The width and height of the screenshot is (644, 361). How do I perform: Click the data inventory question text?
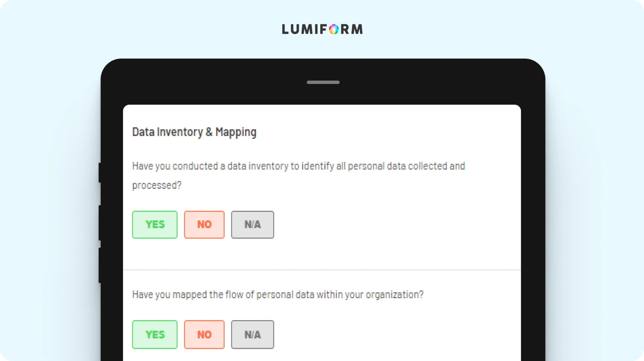pyautogui.click(x=298, y=175)
